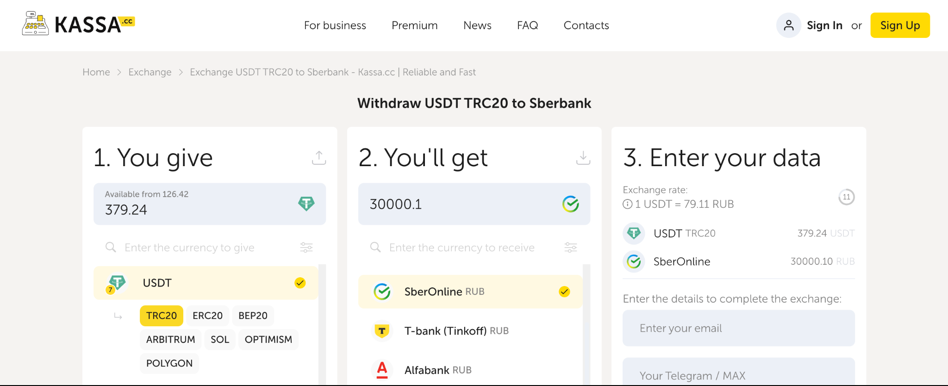Image resolution: width=948 pixels, height=386 pixels.
Task: Click the receive amount field showing 30000.1
Action: pyautogui.click(x=475, y=204)
